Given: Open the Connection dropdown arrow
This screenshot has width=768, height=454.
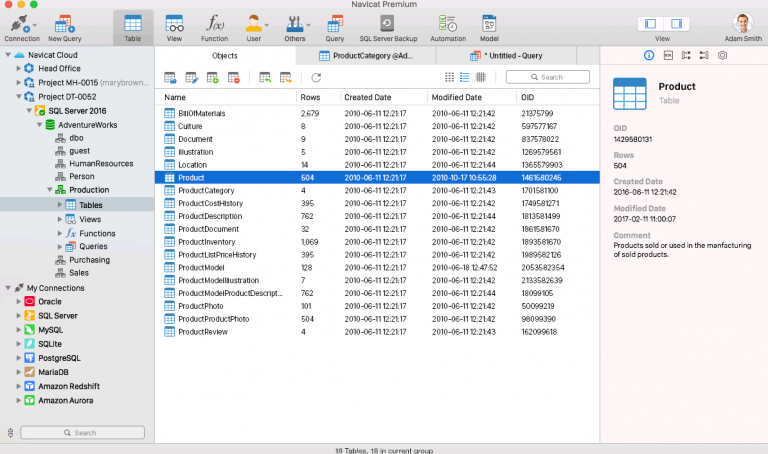Looking at the screenshot, I should pyautogui.click(x=35, y=24).
